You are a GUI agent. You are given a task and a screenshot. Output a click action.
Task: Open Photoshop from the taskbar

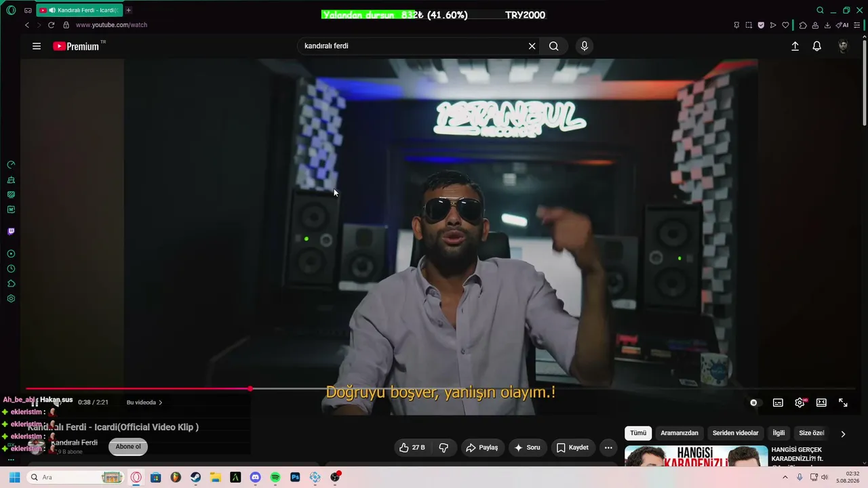[x=295, y=477]
